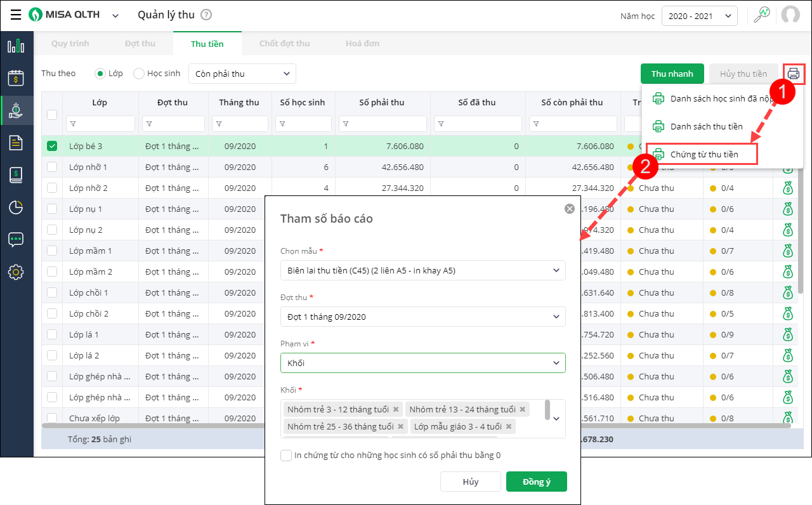812x505 pixels.
Task: Toggle the select-all checkbox in table header
Action: tap(52, 115)
